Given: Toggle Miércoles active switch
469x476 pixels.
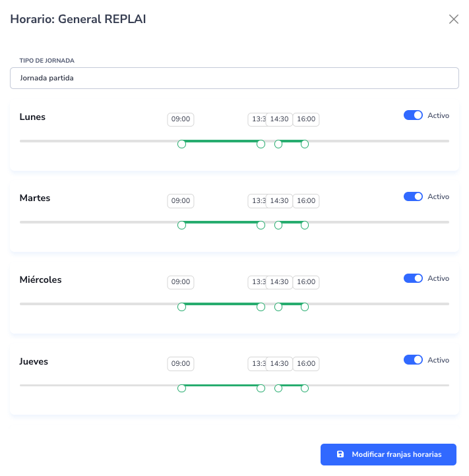Looking at the screenshot, I should 413,278.
